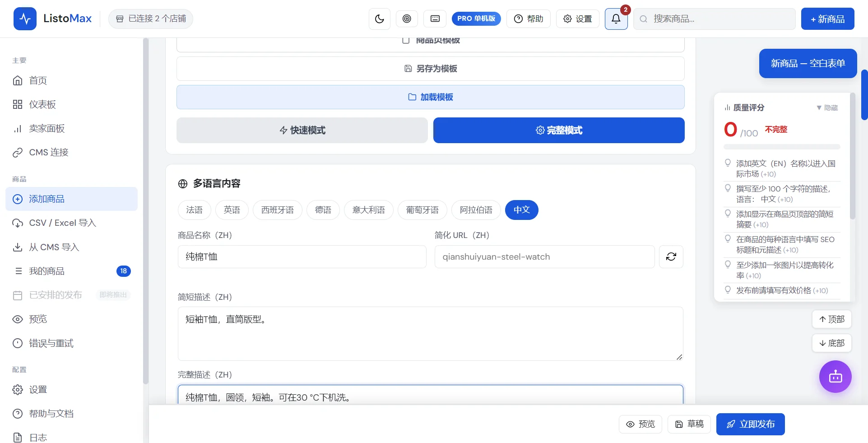Click the 简化 URL (ZH) field
The width and height of the screenshot is (868, 443).
click(544, 256)
